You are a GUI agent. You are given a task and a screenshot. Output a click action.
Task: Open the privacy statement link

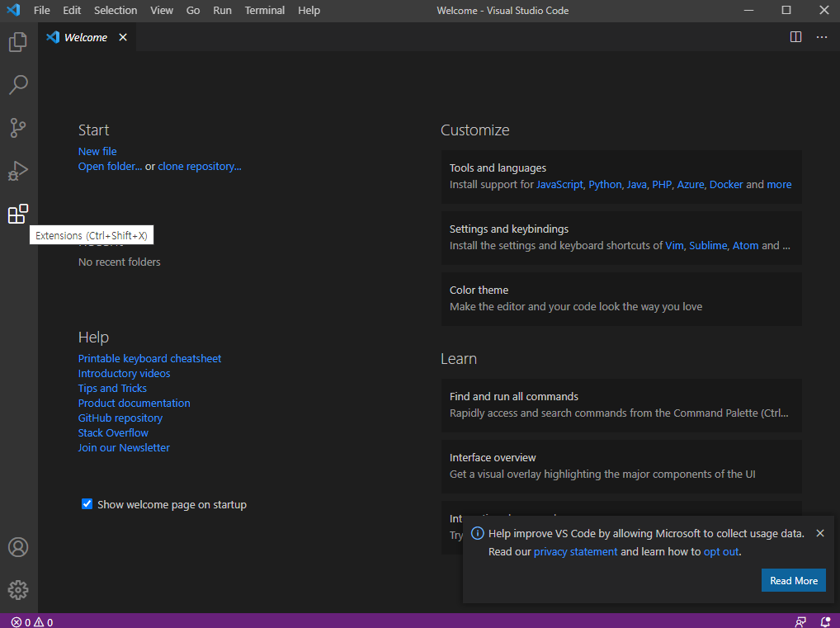(575, 551)
